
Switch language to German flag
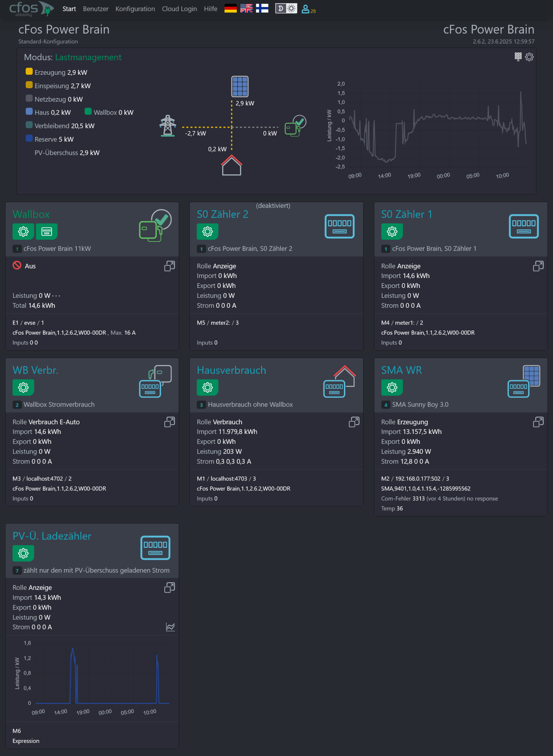pyautogui.click(x=230, y=8)
